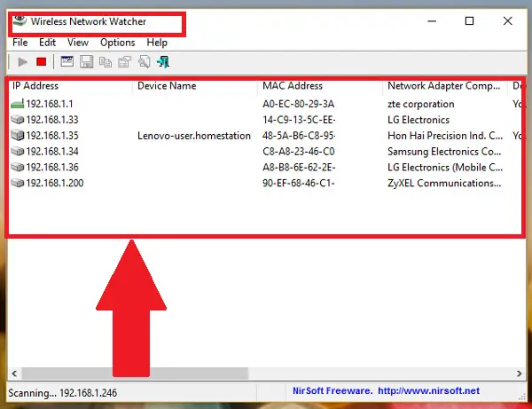Click MAC address A0-EC-80-29-3A
Viewport: 532px width, 409px height.
pyautogui.click(x=299, y=104)
